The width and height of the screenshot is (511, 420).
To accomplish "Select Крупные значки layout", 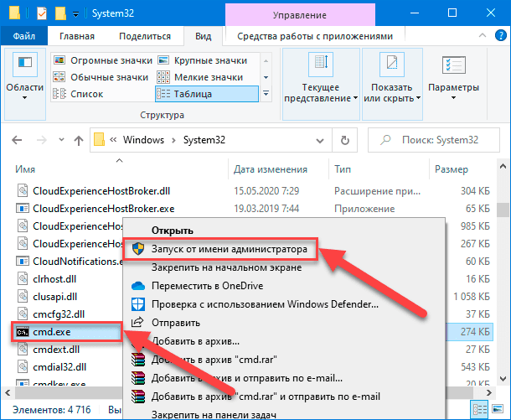I will click(x=203, y=60).
